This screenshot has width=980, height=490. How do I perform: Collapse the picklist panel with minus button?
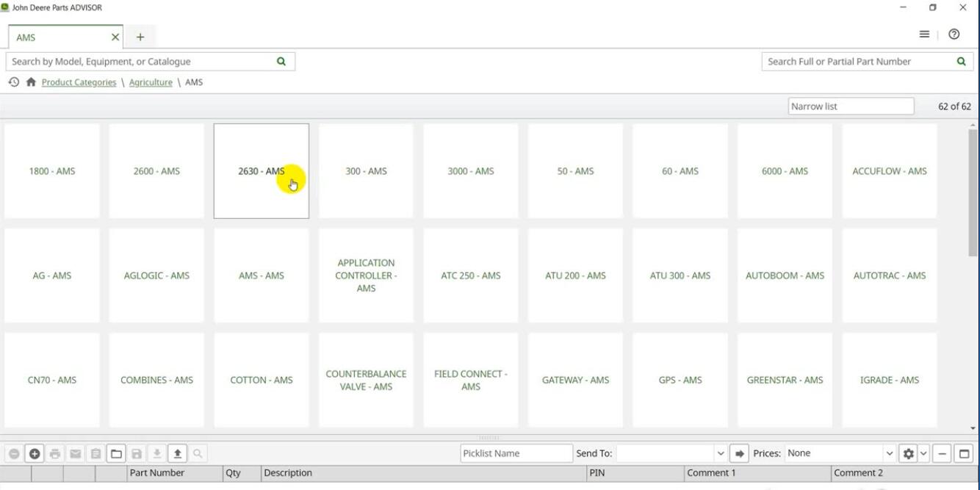click(x=943, y=454)
